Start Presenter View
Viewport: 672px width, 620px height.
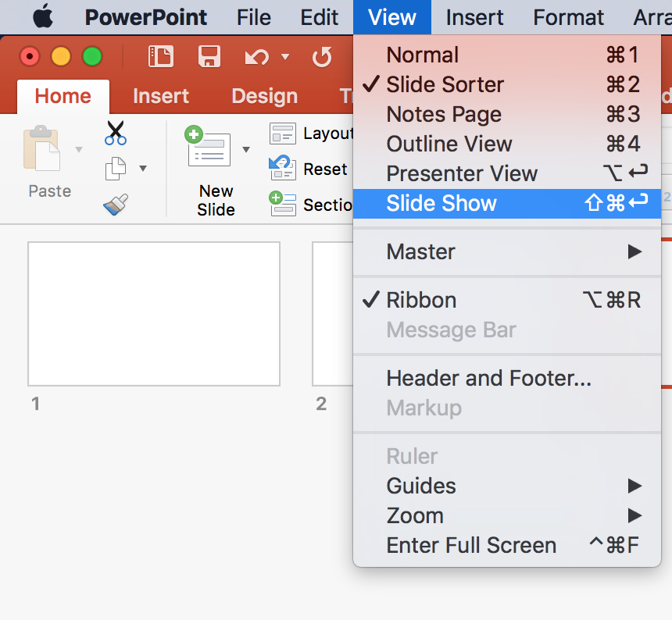point(507,173)
